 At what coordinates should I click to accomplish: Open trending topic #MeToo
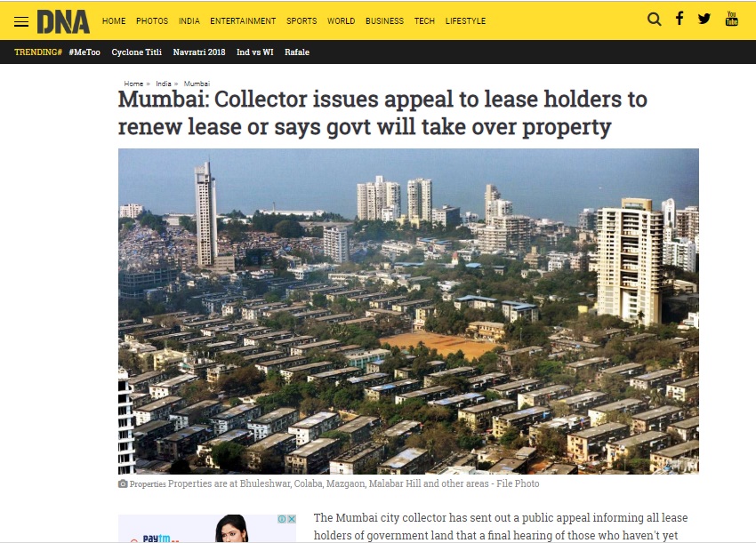coord(84,52)
